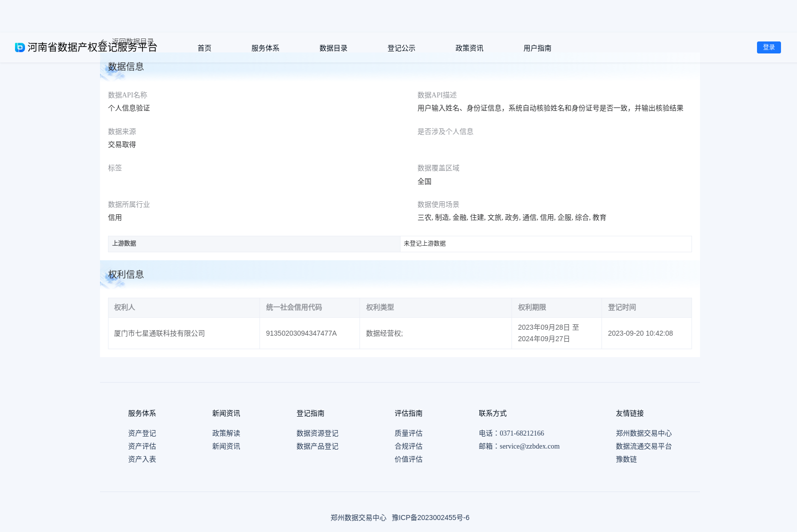This screenshot has height=532, width=797.
Task: Open friendly link 数据流通交易平台
Action: click(644, 446)
